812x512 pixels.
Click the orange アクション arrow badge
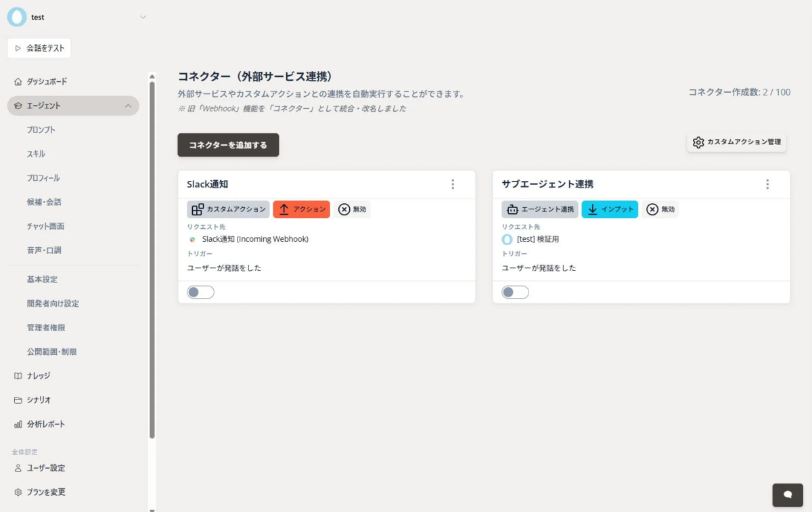coord(301,209)
